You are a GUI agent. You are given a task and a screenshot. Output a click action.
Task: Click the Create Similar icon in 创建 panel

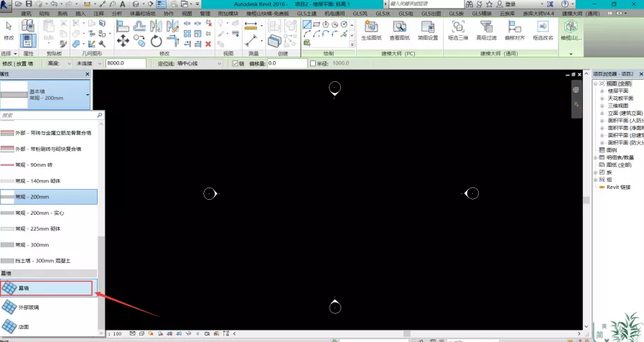coord(274,41)
